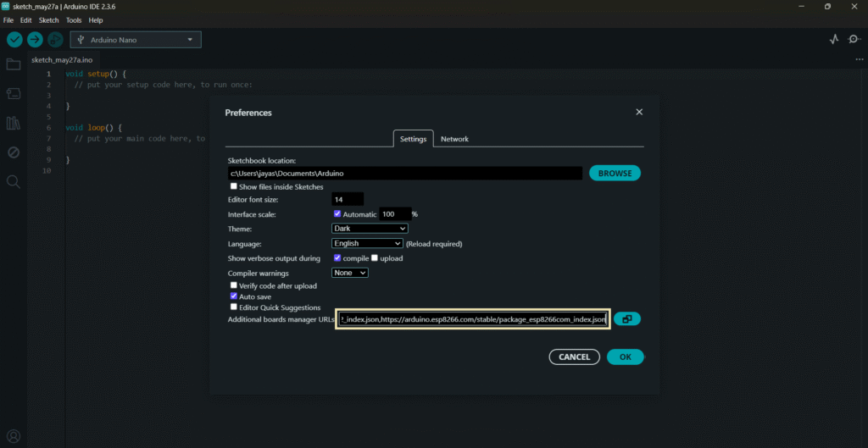Open the additional URLs editor window icon
The image size is (868, 448).
point(627,319)
